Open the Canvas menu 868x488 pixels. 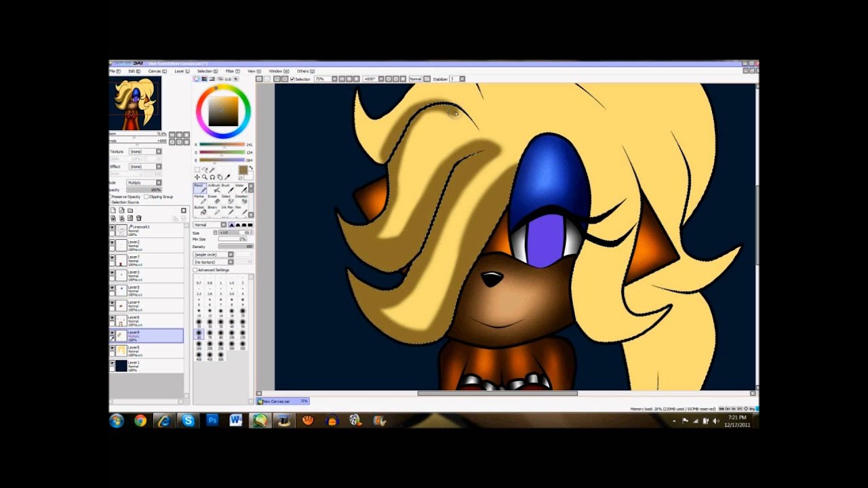pos(157,71)
